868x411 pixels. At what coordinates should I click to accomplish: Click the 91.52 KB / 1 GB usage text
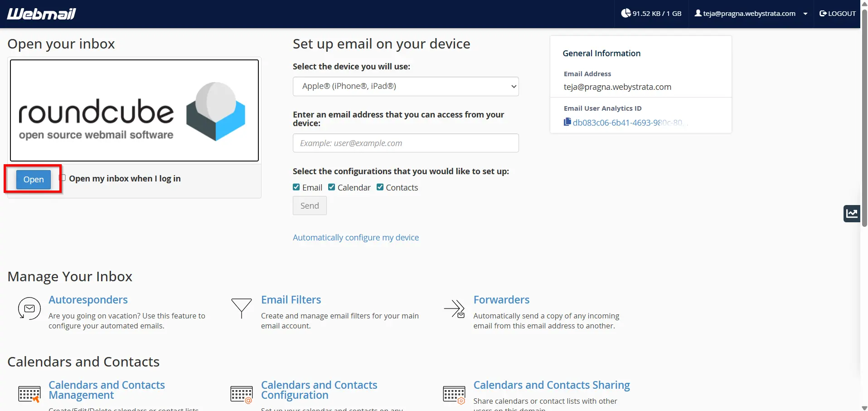point(657,14)
